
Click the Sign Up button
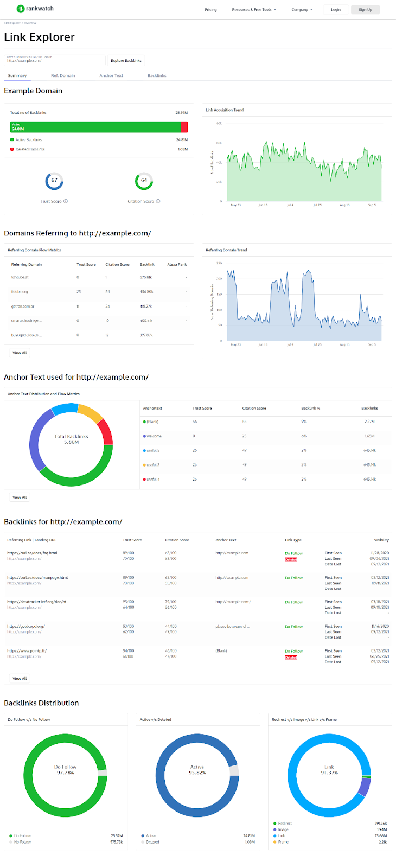(366, 10)
